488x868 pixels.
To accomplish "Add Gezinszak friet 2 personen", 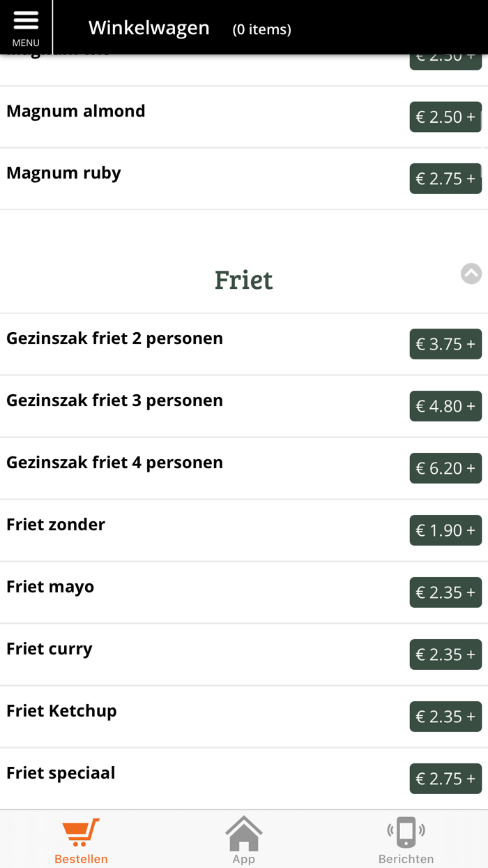I will (445, 343).
